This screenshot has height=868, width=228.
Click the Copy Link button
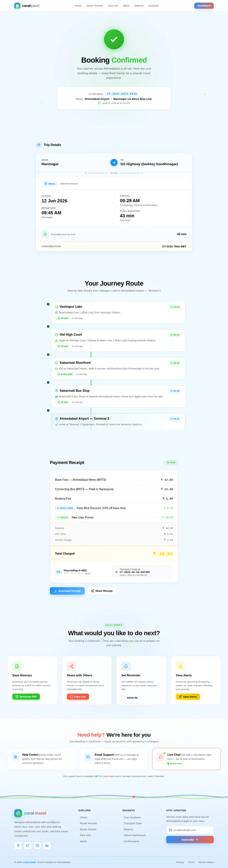(x=78, y=697)
